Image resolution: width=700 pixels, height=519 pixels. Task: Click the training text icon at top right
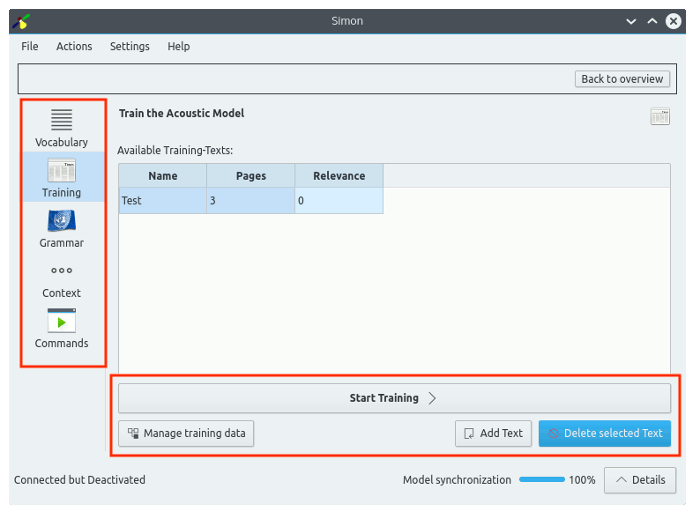coord(659,117)
